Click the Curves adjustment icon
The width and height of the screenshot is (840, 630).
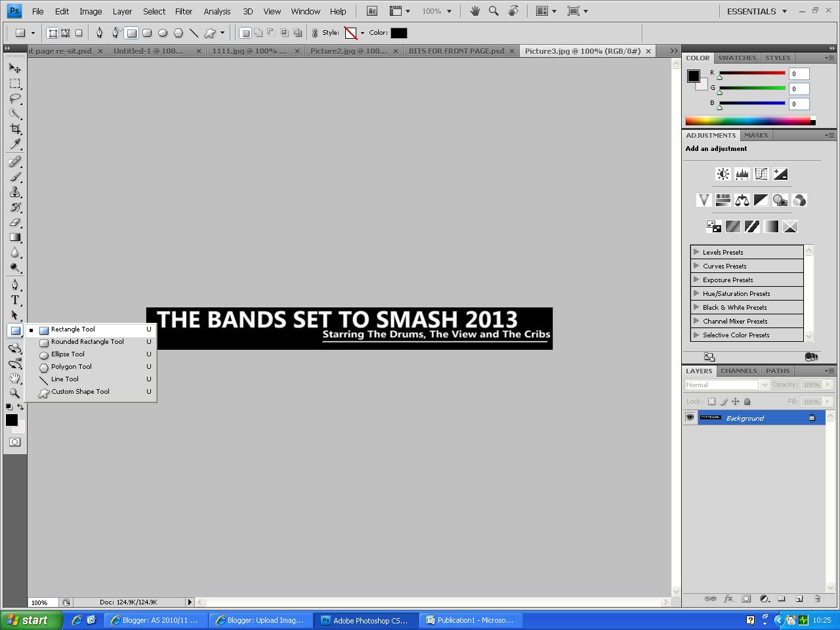(x=761, y=174)
